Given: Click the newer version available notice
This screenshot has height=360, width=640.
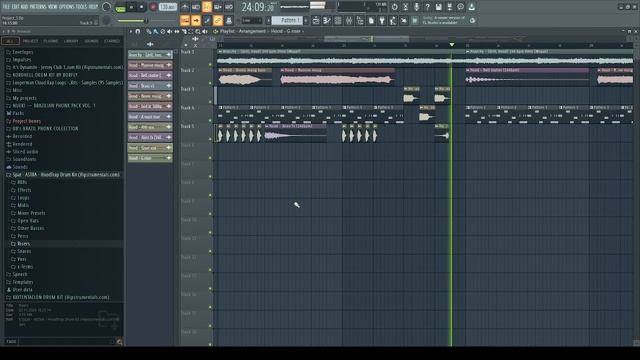Looking at the screenshot, I should click(x=444, y=20).
